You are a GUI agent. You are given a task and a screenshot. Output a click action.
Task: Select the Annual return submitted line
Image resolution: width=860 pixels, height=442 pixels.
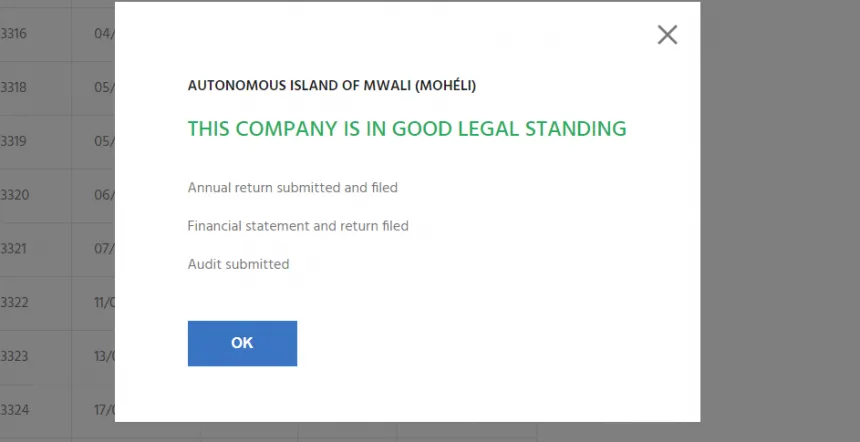(292, 187)
